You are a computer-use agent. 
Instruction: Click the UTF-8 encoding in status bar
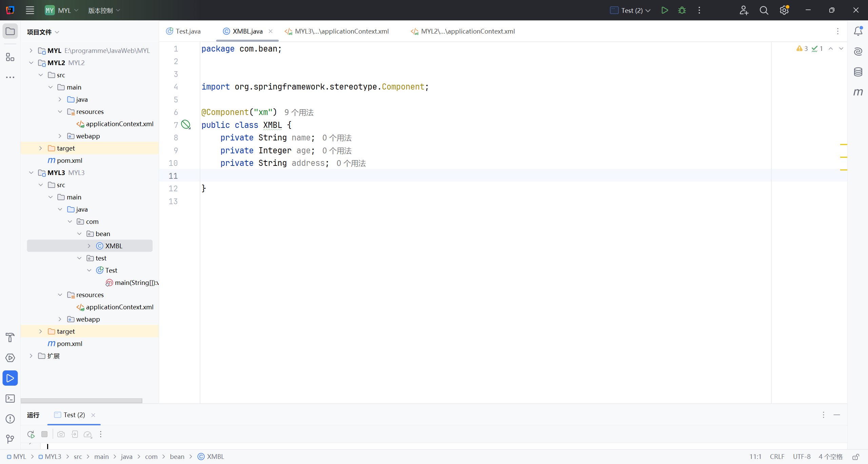click(x=802, y=457)
